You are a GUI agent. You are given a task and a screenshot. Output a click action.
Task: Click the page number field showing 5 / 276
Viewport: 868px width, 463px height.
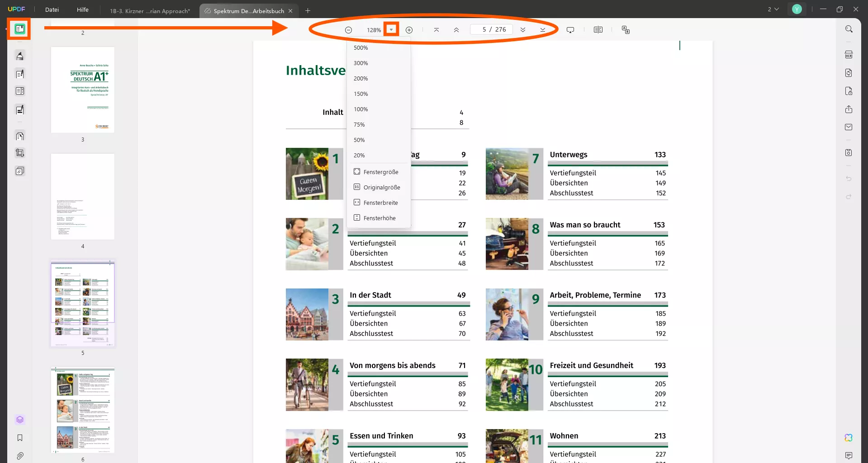click(492, 29)
